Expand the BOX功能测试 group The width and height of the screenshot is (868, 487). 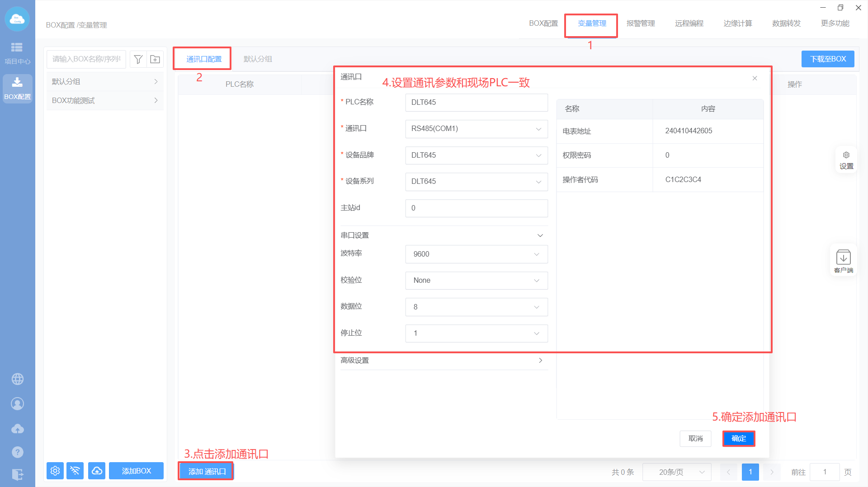pos(104,100)
